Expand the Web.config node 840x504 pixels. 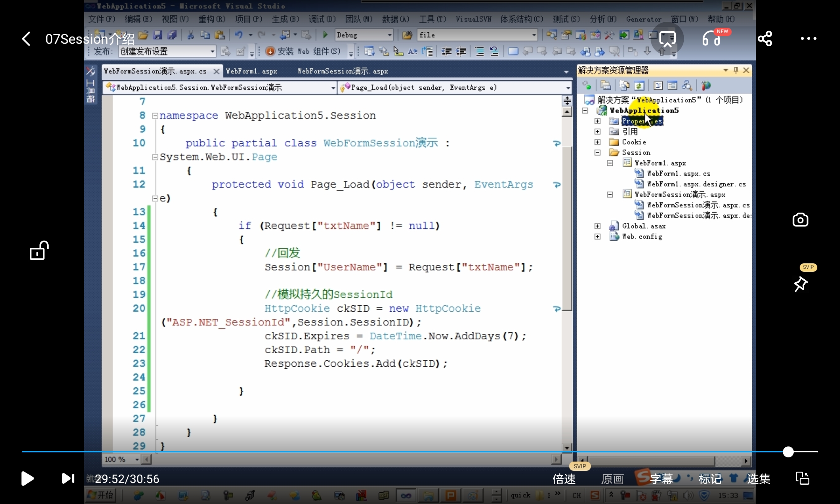[x=597, y=236]
